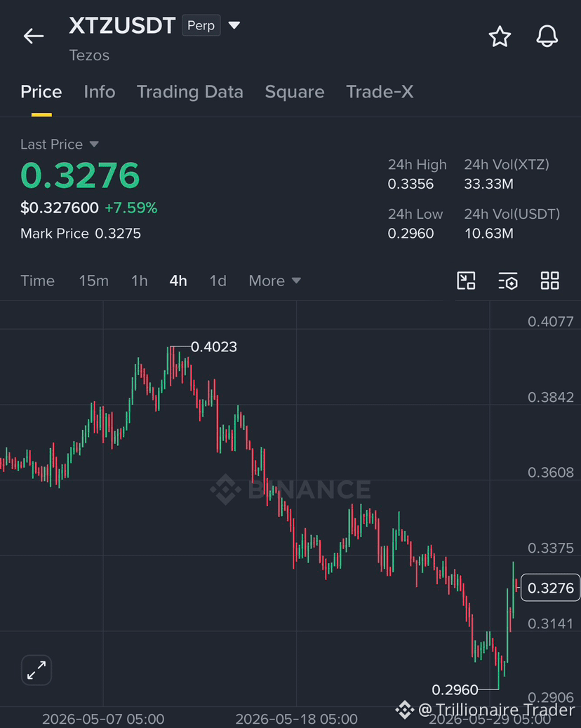Add XTZUSDT to favorites with star icon

pos(500,36)
